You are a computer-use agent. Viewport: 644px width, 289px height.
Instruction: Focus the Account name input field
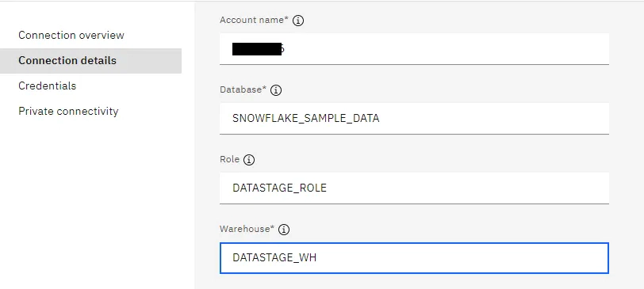pyautogui.click(x=414, y=49)
